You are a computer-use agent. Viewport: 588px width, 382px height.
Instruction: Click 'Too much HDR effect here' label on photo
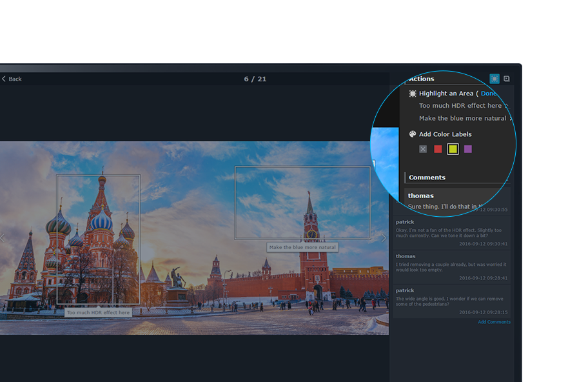98,312
